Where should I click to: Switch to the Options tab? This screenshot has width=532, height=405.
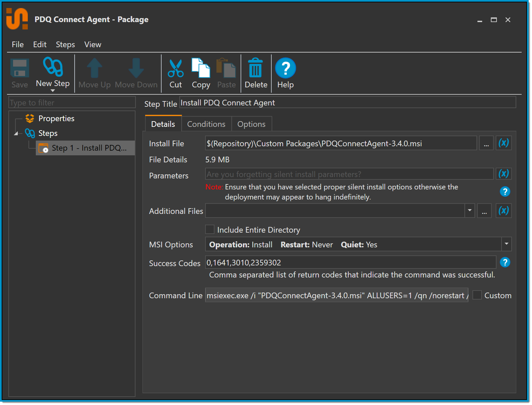point(252,124)
